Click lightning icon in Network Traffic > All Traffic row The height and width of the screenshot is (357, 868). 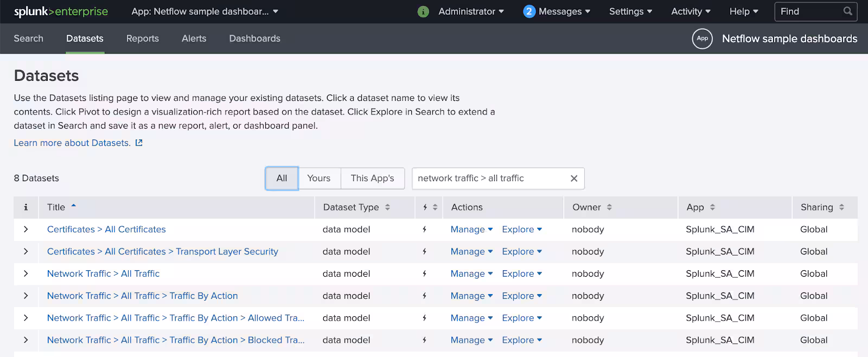424,274
